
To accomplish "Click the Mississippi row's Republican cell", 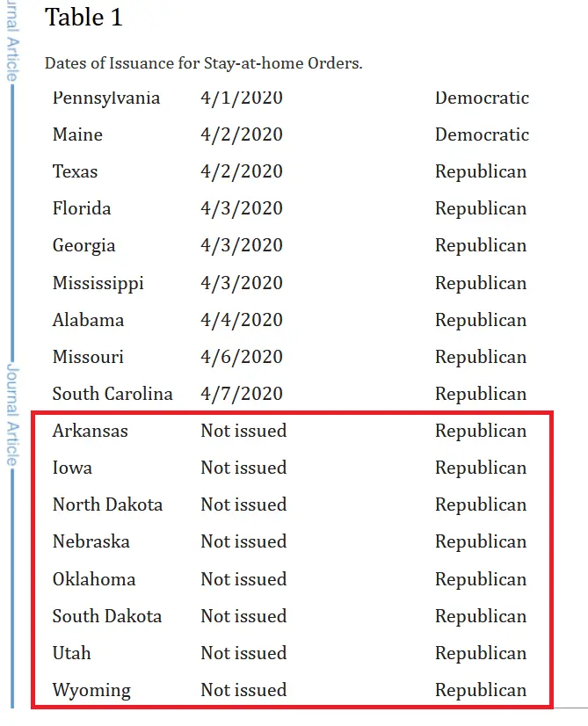I will pos(481,283).
